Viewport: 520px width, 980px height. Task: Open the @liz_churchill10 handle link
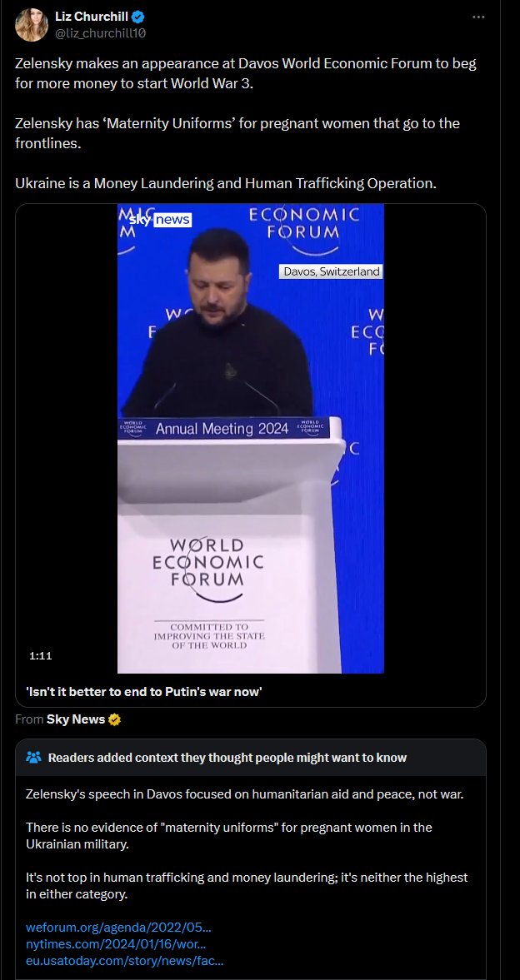pyautogui.click(x=101, y=33)
